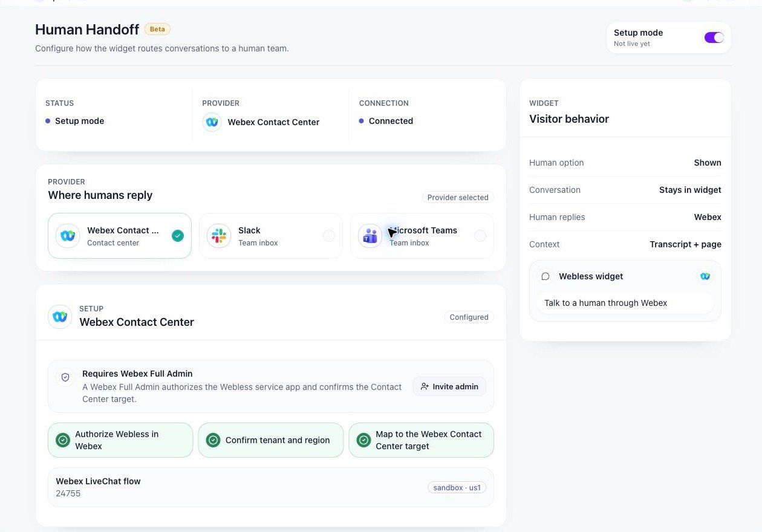762x532 pixels.
Task: Click the green checkmark on Webex provider
Action: (178, 236)
